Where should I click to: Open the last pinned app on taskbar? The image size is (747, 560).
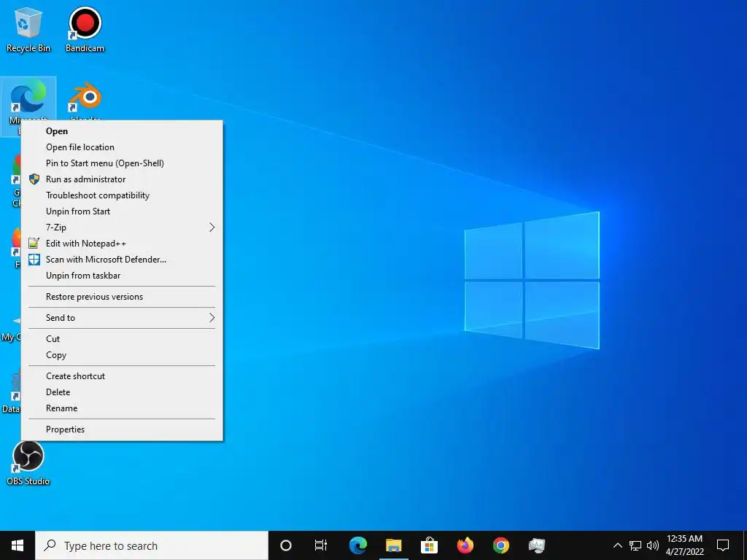click(536, 545)
